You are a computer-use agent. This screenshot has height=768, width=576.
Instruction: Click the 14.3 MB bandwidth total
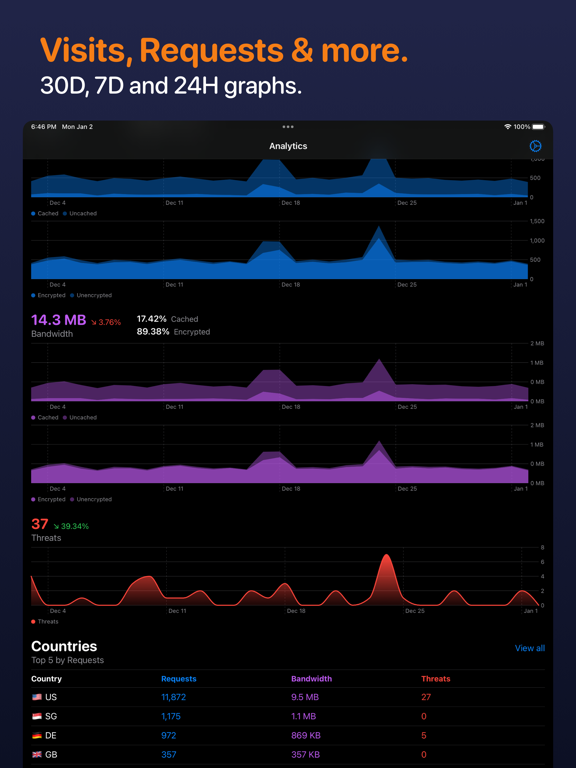coord(59,320)
